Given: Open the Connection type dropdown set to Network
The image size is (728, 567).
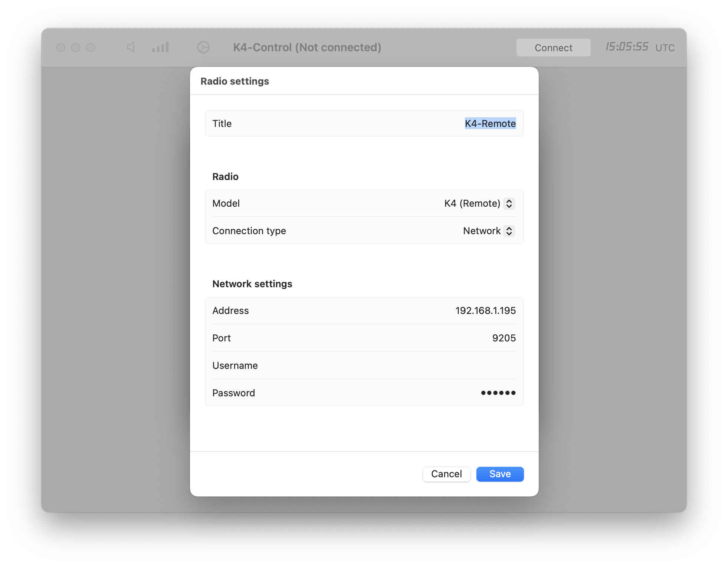Looking at the screenshot, I should (488, 231).
